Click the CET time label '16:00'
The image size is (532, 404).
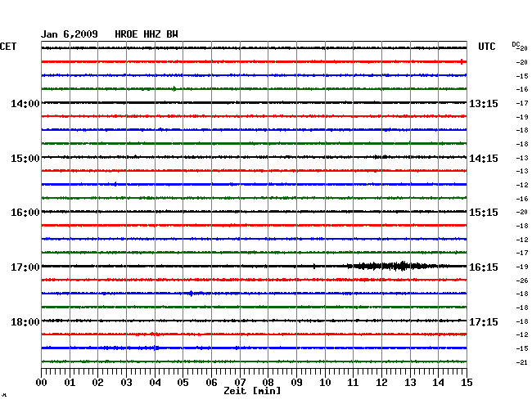click(25, 213)
